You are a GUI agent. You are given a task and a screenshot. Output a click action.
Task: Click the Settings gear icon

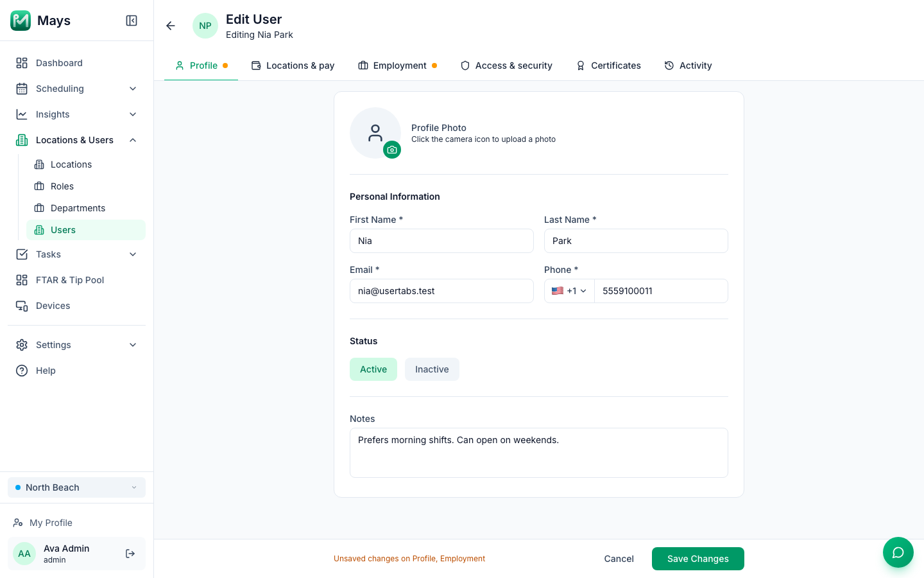point(22,345)
